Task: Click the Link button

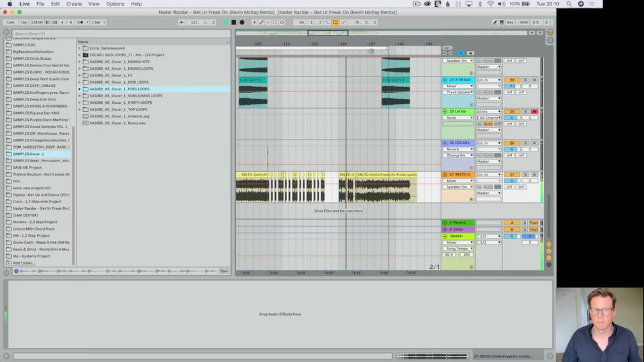Action: pos(11,22)
